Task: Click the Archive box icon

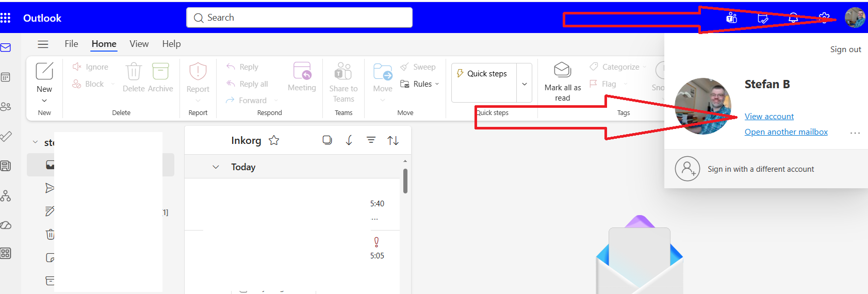Action: (160, 71)
